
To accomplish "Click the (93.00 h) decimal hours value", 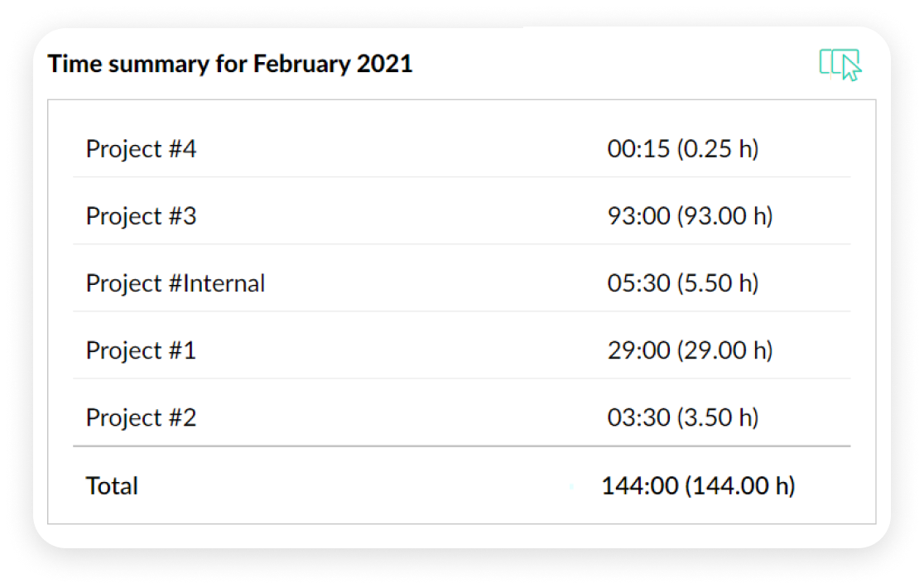I will pos(724,217).
